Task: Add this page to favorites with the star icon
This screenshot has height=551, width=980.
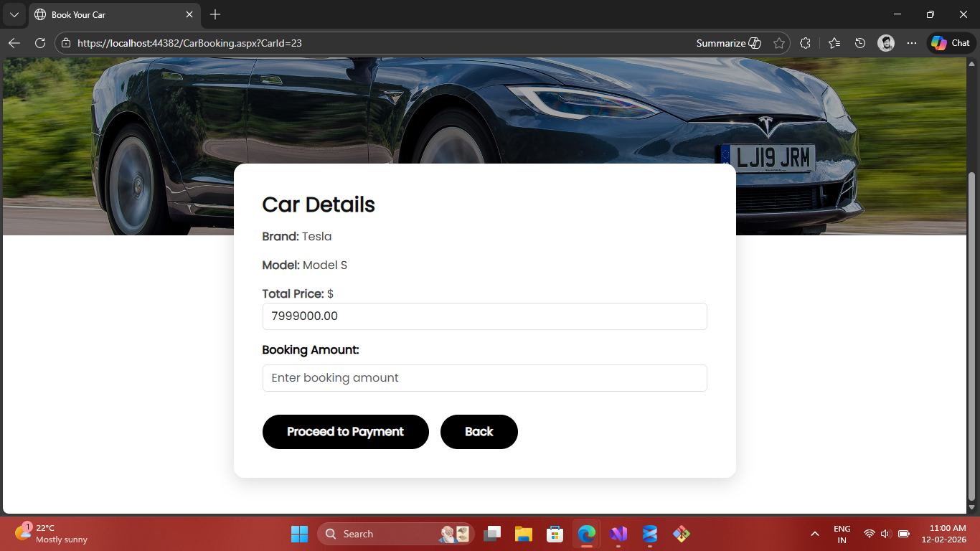Action: click(x=779, y=43)
